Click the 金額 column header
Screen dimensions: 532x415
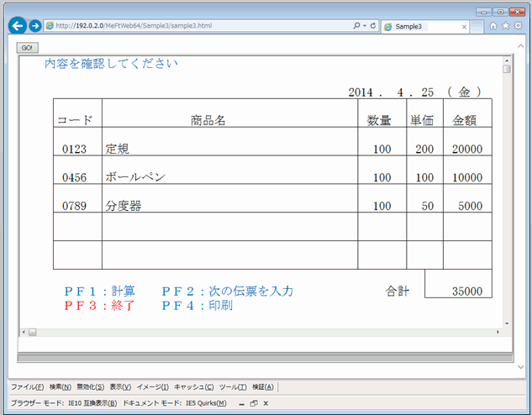click(465, 120)
